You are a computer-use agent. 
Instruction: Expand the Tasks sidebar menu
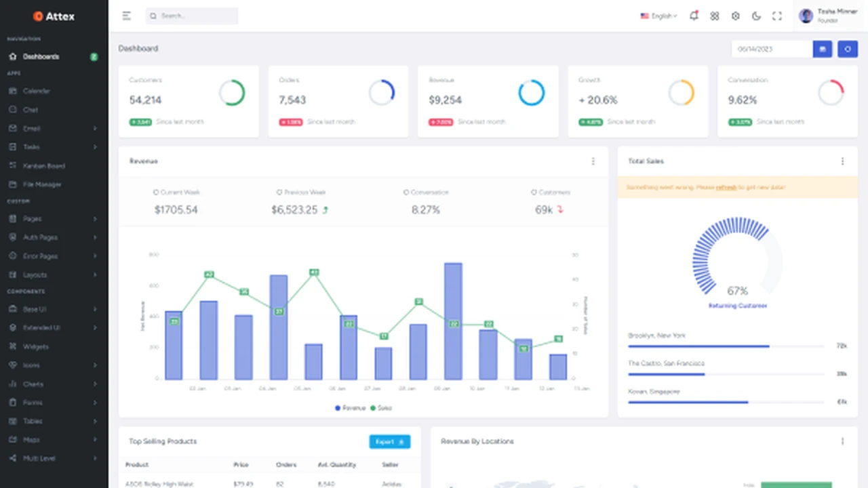pos(54,147)
